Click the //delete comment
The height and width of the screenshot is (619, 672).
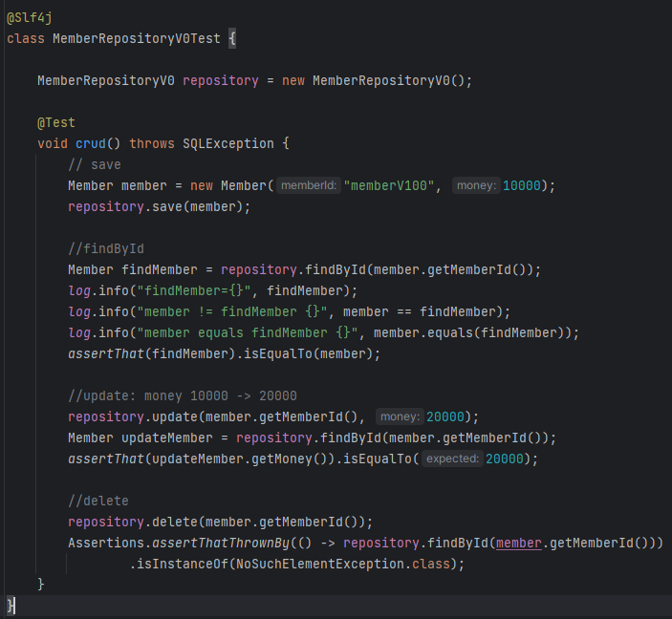tap(98, 501)
